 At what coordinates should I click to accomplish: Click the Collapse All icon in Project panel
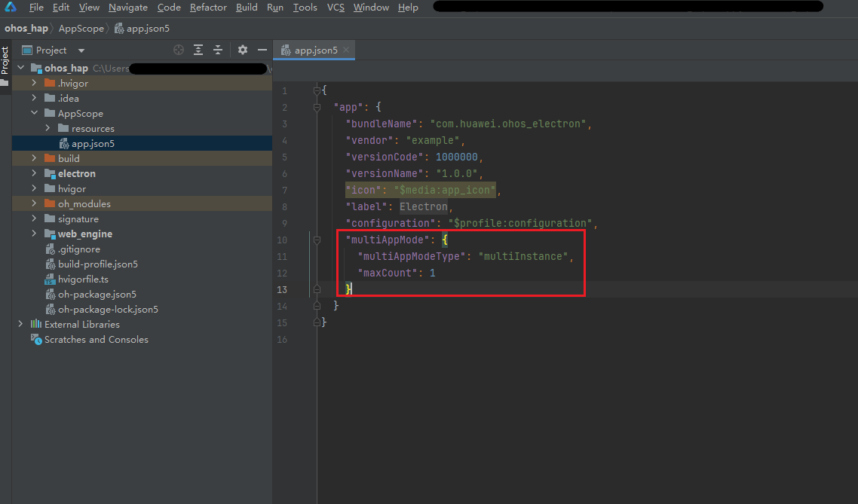tap(218, 50)
